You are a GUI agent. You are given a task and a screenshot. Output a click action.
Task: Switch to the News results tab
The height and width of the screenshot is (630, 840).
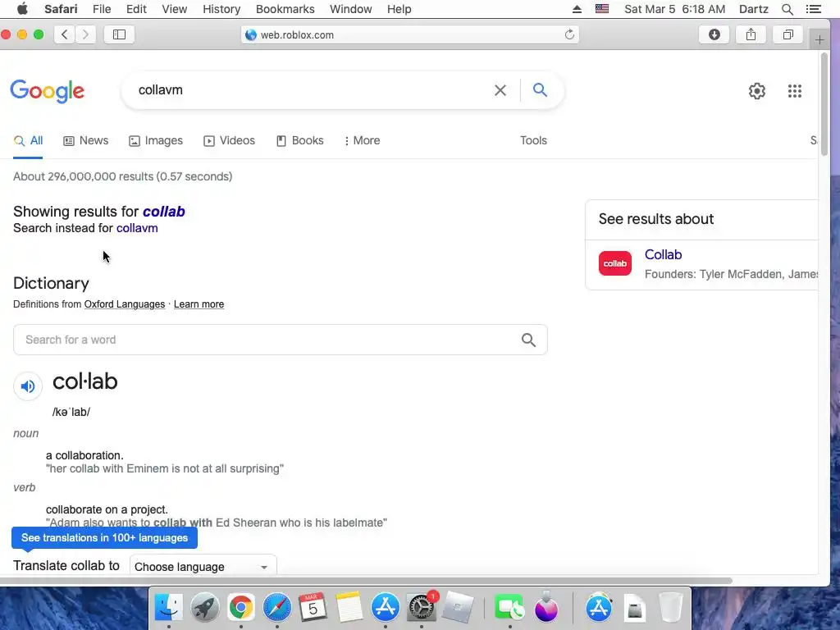tap(86, 140)
